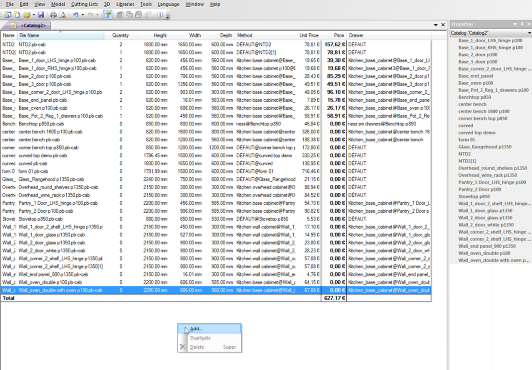The width and height of the screenshot is (532, 370).
Task: Sort by the Quantity column header
Action: tap(120, 35)
